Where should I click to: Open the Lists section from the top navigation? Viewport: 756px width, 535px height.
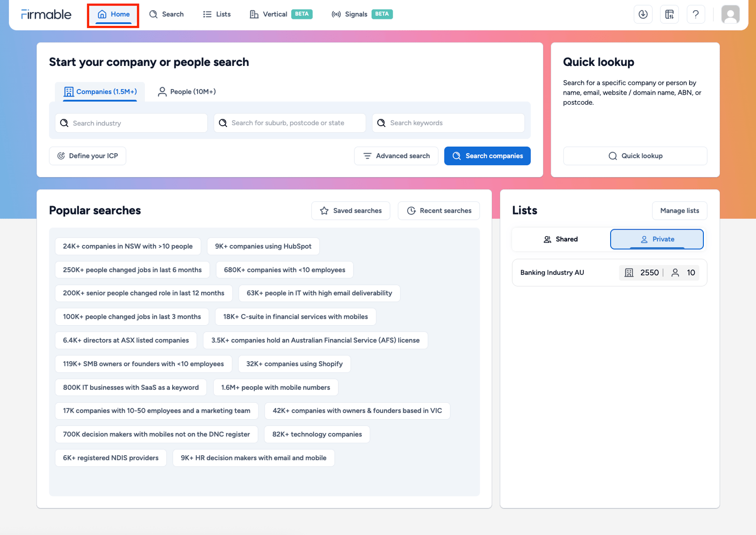pyautogui.click(x=216, y=14)
